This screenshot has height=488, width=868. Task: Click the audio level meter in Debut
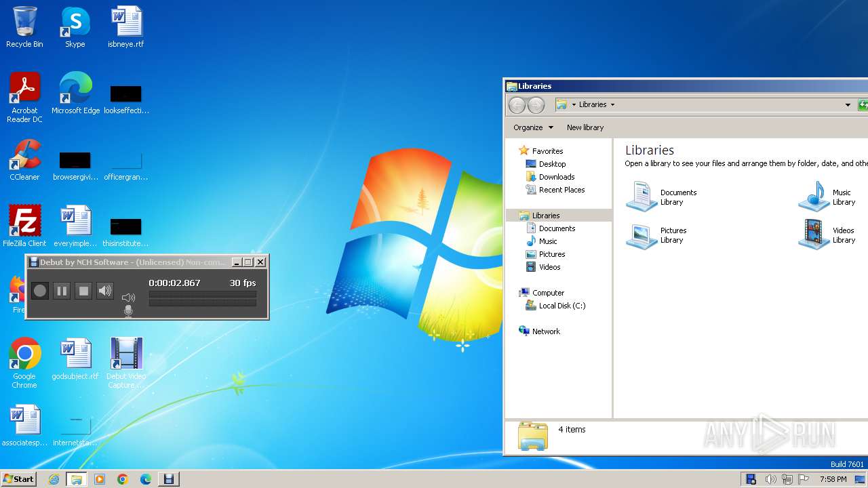click(x=202, y=298)
